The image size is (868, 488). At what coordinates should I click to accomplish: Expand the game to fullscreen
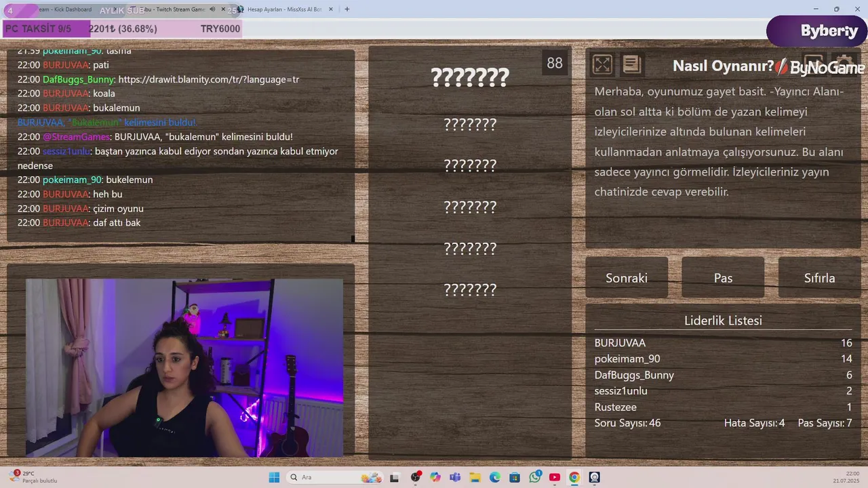coord(602,64)
